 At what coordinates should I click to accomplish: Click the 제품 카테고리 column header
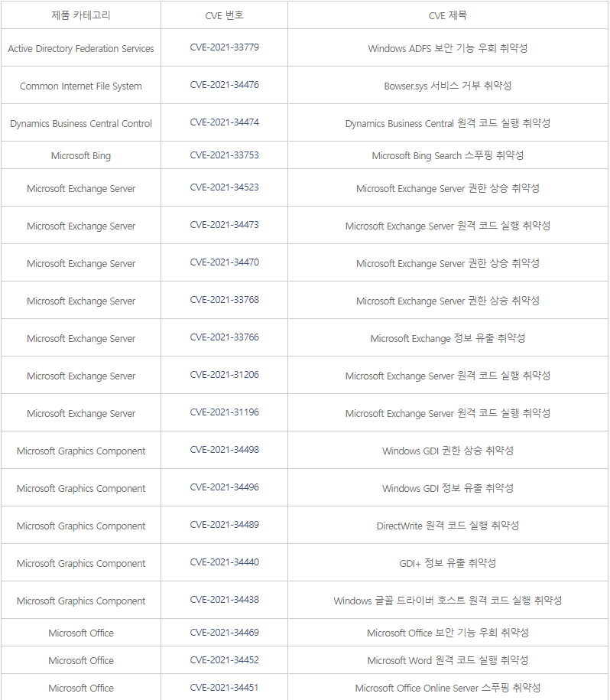81,15
